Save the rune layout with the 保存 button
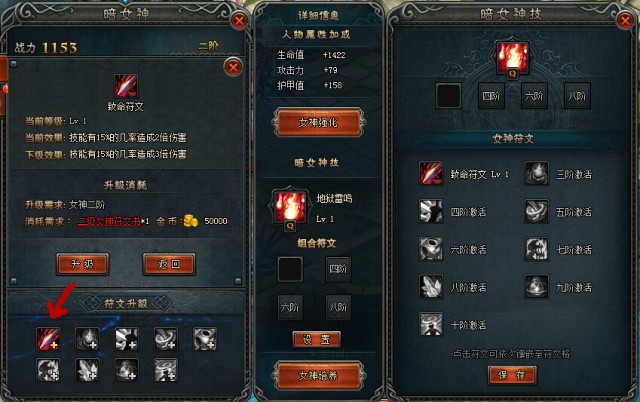 tap(512, 375)
